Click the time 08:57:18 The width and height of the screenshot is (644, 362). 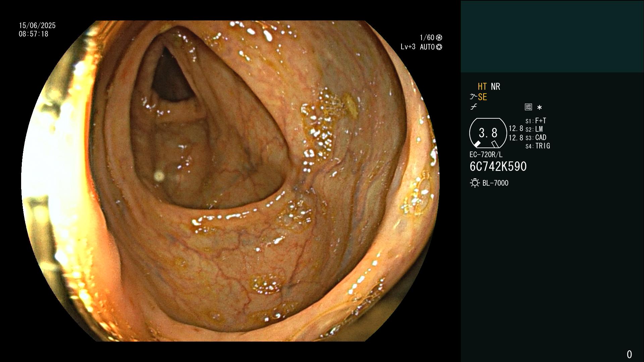tap(34, 34)
